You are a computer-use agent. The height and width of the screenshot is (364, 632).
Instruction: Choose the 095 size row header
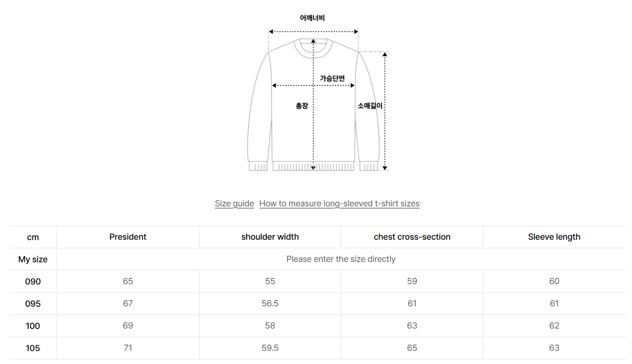(x=33, y=304)
